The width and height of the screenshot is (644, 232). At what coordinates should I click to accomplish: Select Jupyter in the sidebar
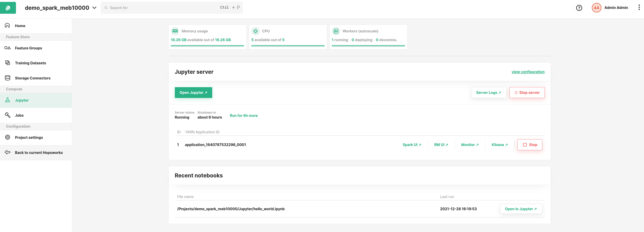(36, 100)
